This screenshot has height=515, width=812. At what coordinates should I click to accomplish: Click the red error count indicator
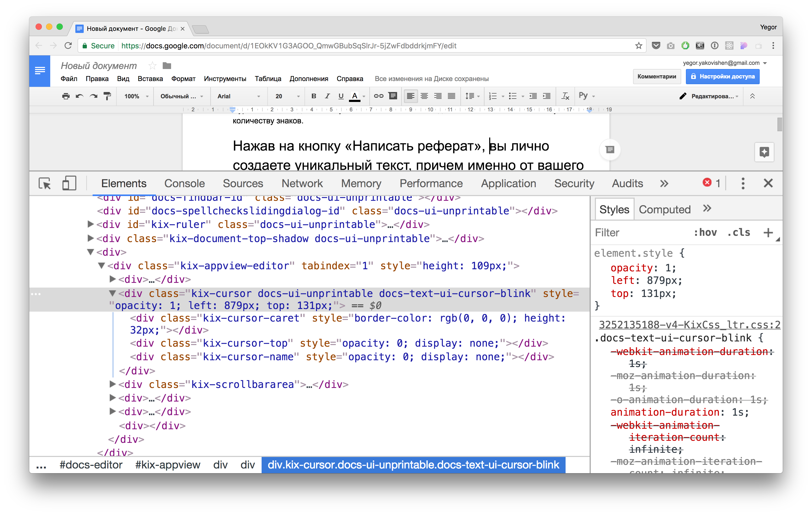tap(711, 183)
